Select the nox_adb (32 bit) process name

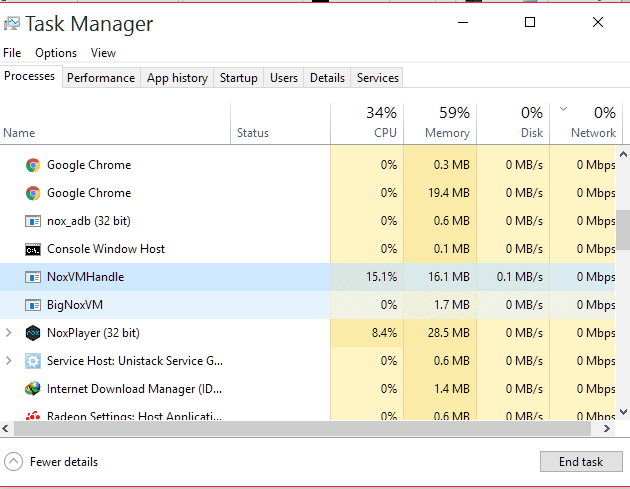tap(89, 221)
